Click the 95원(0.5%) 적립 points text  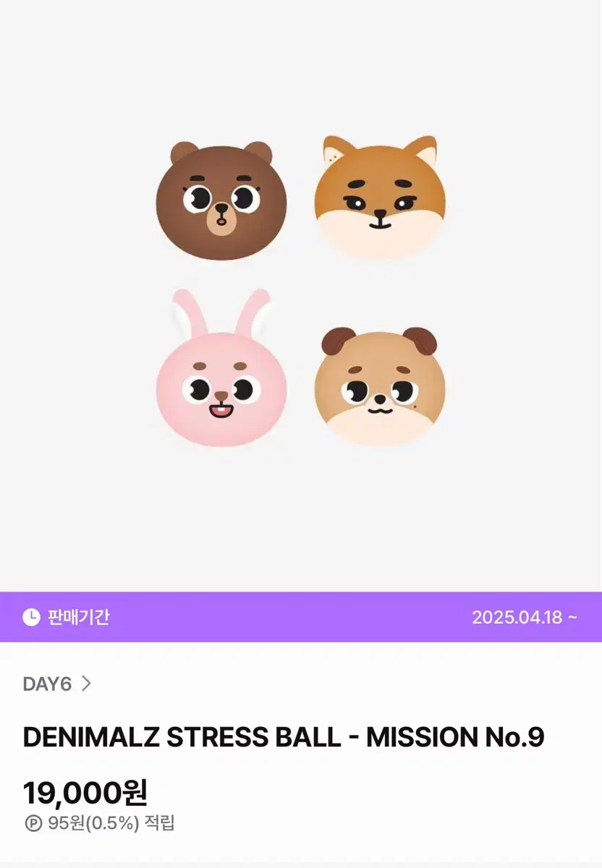point(111,823)
